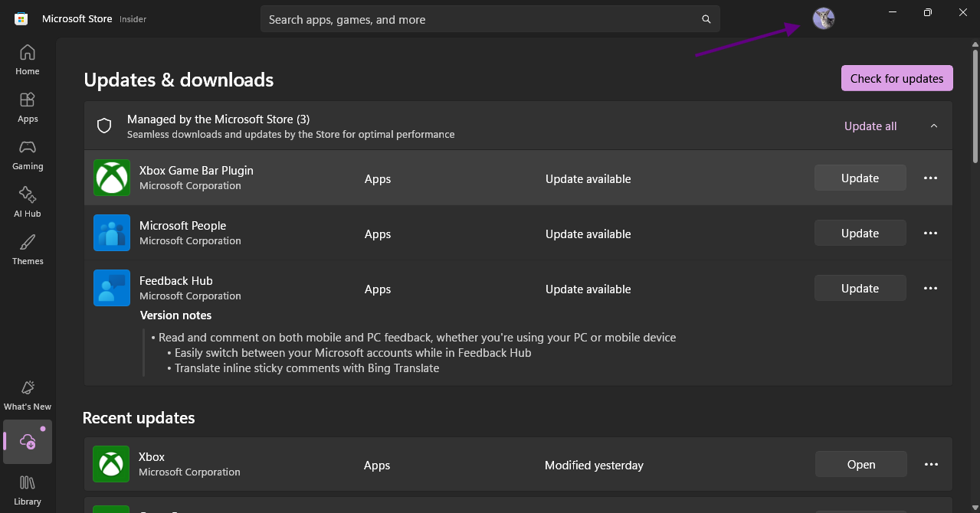Select Microsoft People title text

(182, 226)
